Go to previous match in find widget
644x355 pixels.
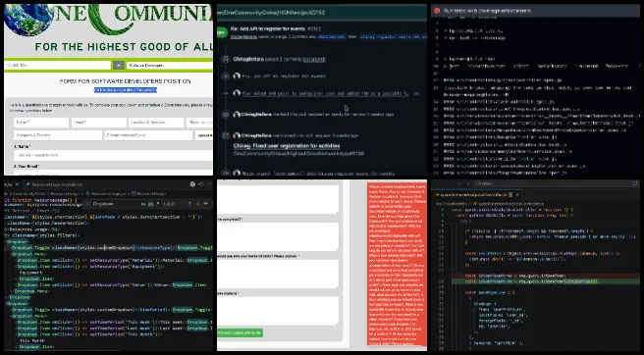(189, 204)
